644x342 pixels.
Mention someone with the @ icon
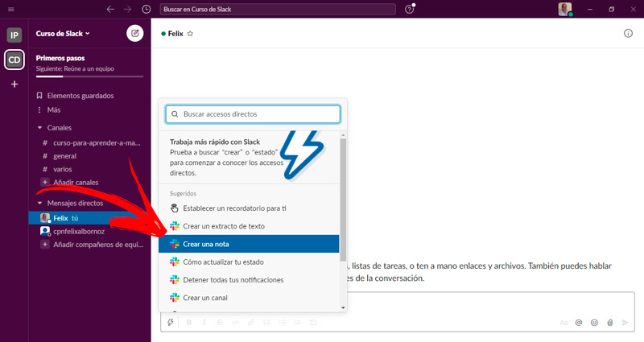579,323
